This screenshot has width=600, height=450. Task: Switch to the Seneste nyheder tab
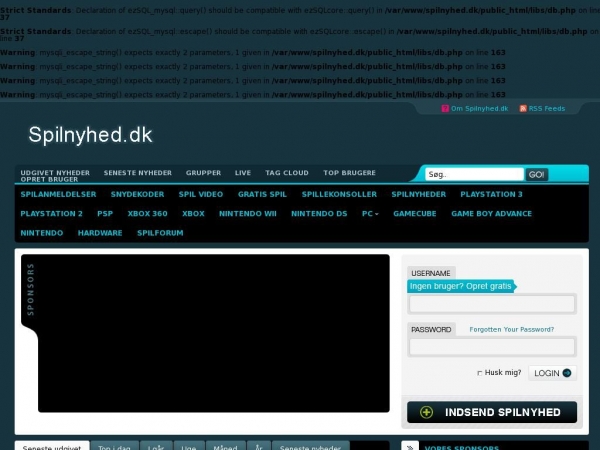pos(310,446)
